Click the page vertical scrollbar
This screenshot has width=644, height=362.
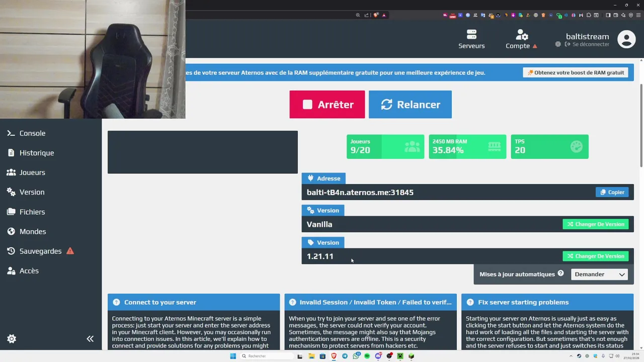(641, 126)
